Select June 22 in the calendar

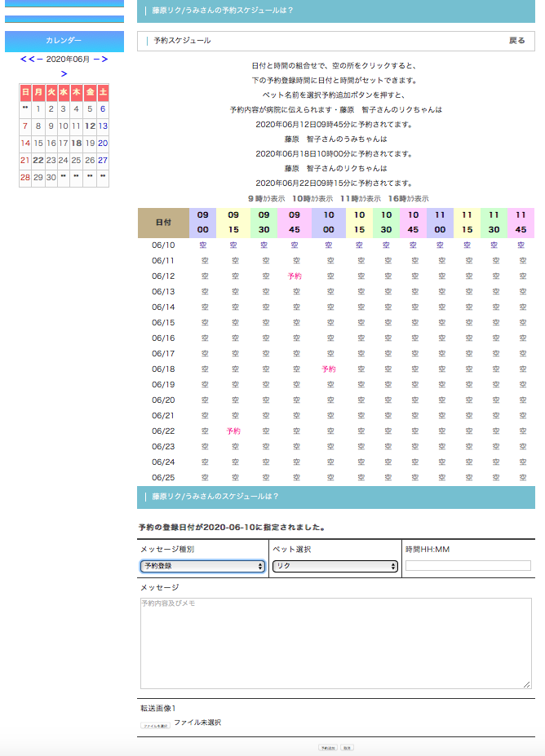click(38, 161)
